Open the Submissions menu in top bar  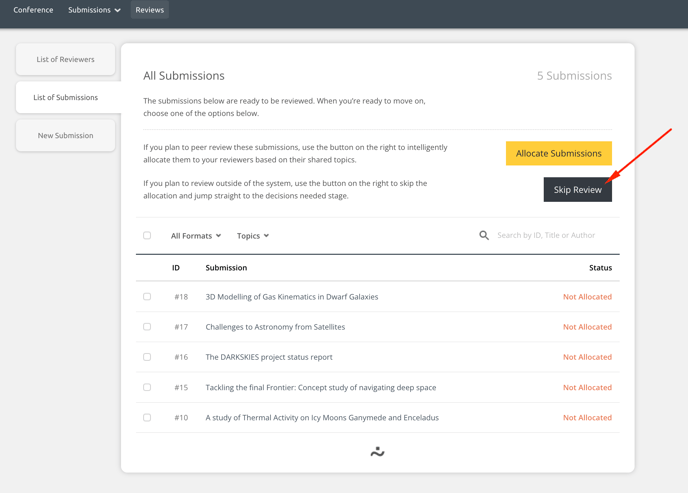point(94,10)
